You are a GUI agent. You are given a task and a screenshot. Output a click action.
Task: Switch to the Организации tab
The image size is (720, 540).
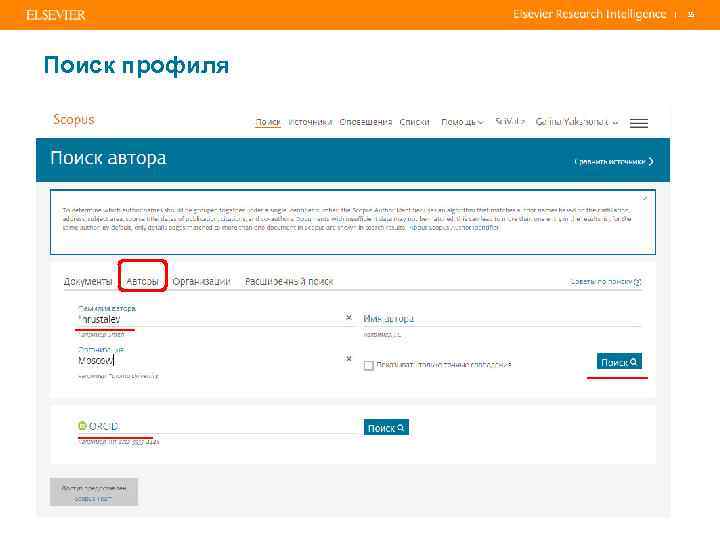(201, 281)
